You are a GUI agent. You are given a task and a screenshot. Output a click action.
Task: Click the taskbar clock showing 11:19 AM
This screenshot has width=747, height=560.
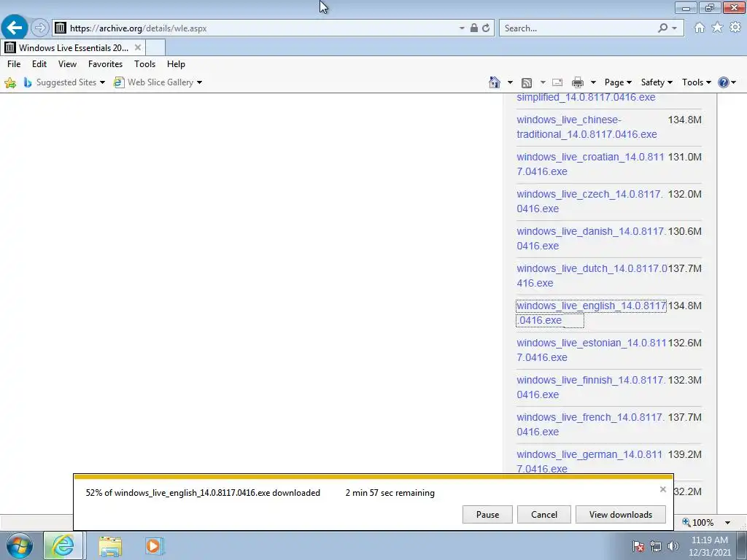click(709, 546)
